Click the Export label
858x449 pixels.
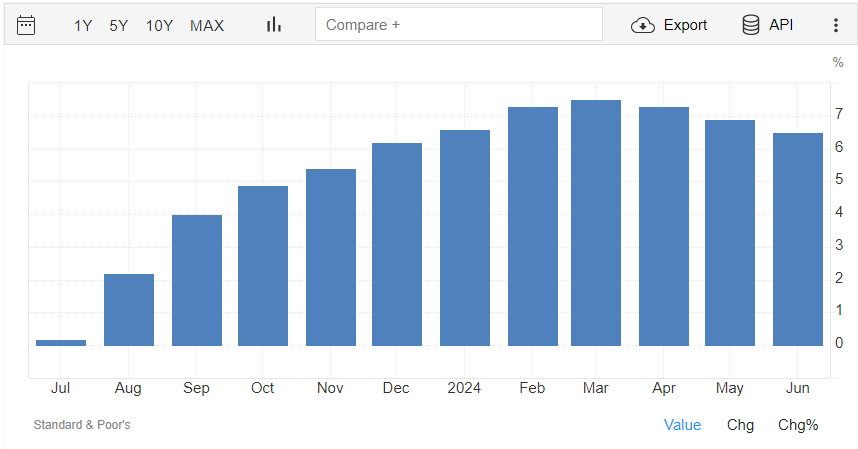[x=685, y=25]
